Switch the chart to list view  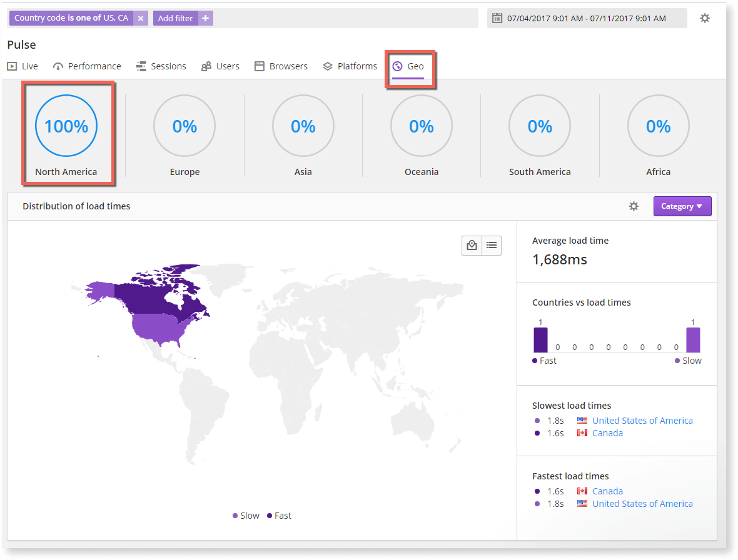point(492,245)
